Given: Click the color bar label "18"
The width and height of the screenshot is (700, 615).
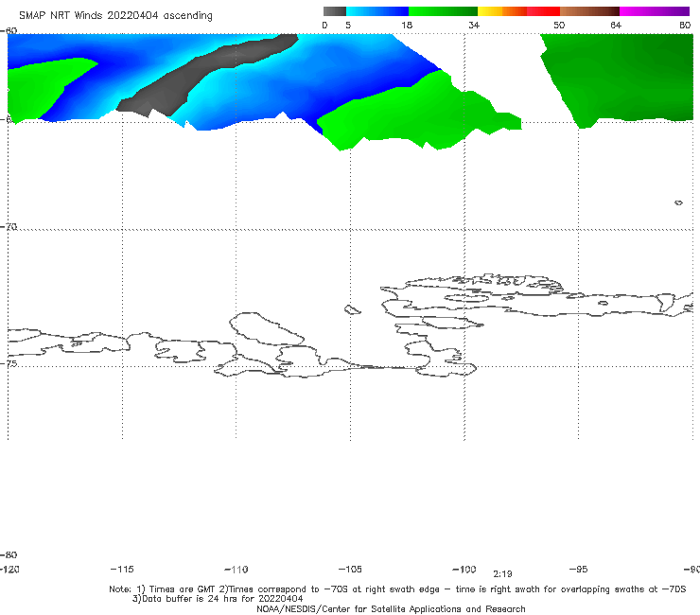Looking at the screenshot, I should coord(407,25).
